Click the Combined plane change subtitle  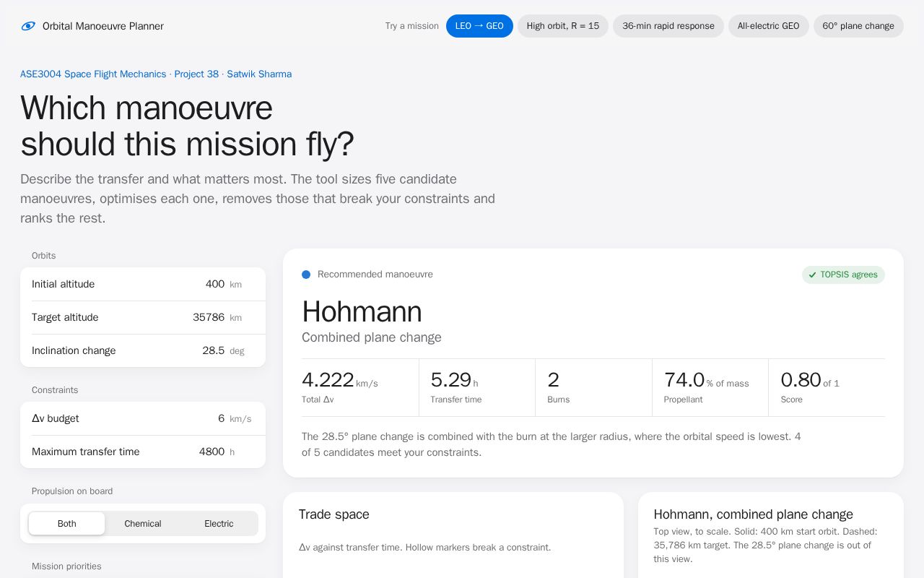coord(371,337)
